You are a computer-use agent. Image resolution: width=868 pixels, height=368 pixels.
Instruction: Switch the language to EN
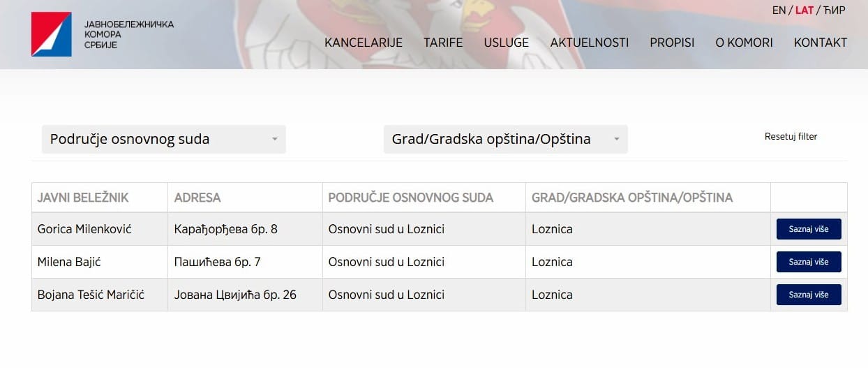coord(779,10)
